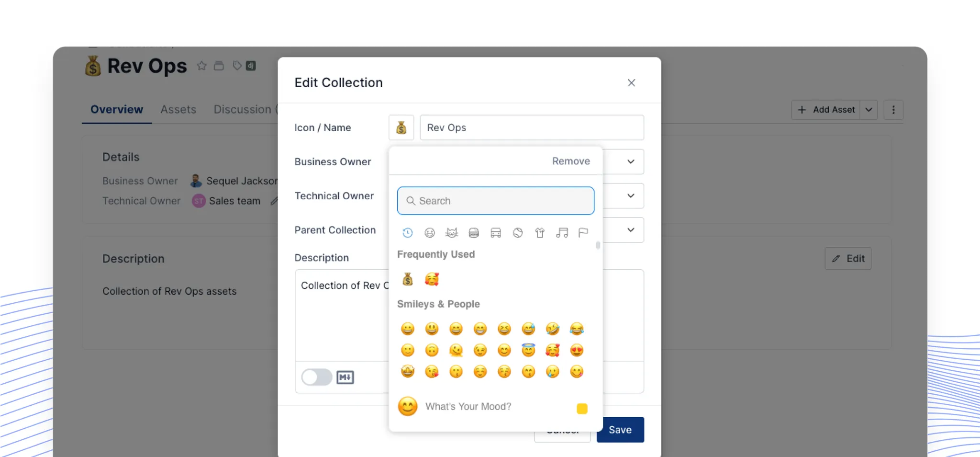Viewport: 980px width, 457px height.
Task: Jump to the Flags emoji category
Action: point(583,233)
